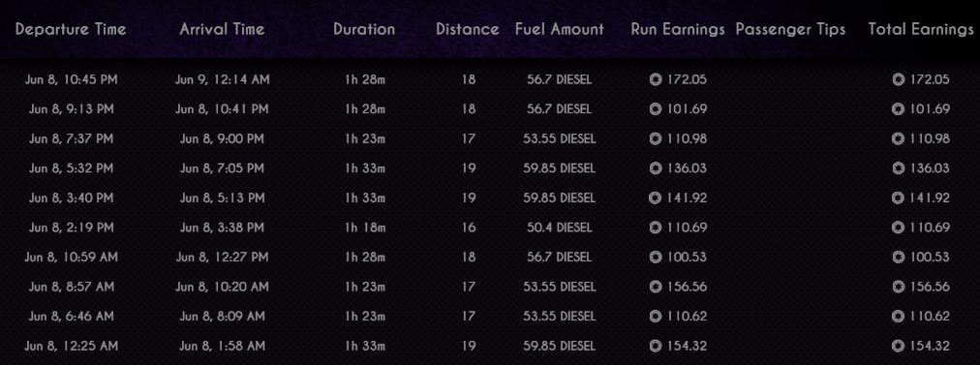Click coin icon next to Total Earnings 154.32
Image resolution: width=980 pixels, height=365 pixels.
pos(898,346)
